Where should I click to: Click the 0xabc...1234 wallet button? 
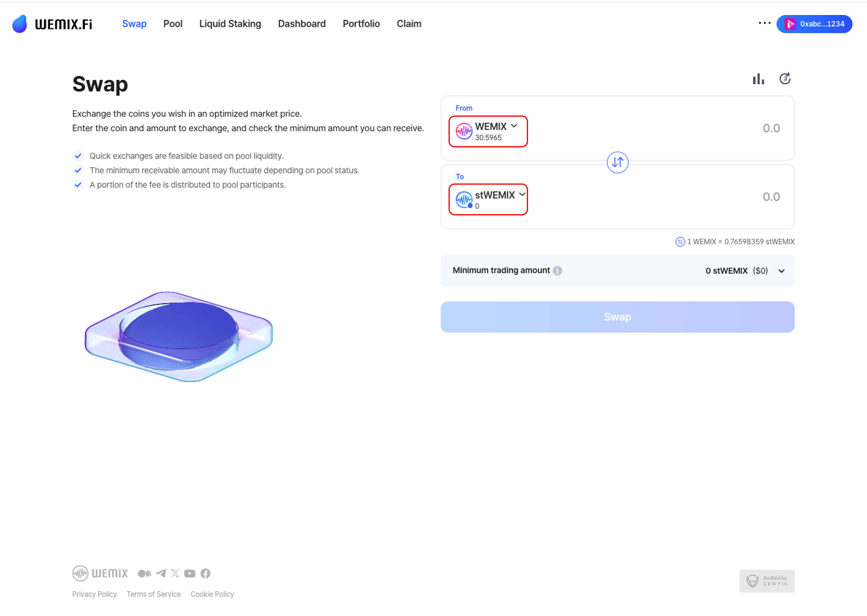(814, 24)
